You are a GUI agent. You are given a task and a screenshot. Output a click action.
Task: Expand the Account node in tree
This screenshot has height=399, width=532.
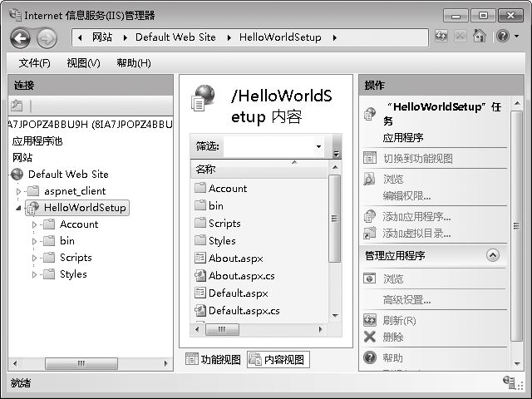(34, 224)
